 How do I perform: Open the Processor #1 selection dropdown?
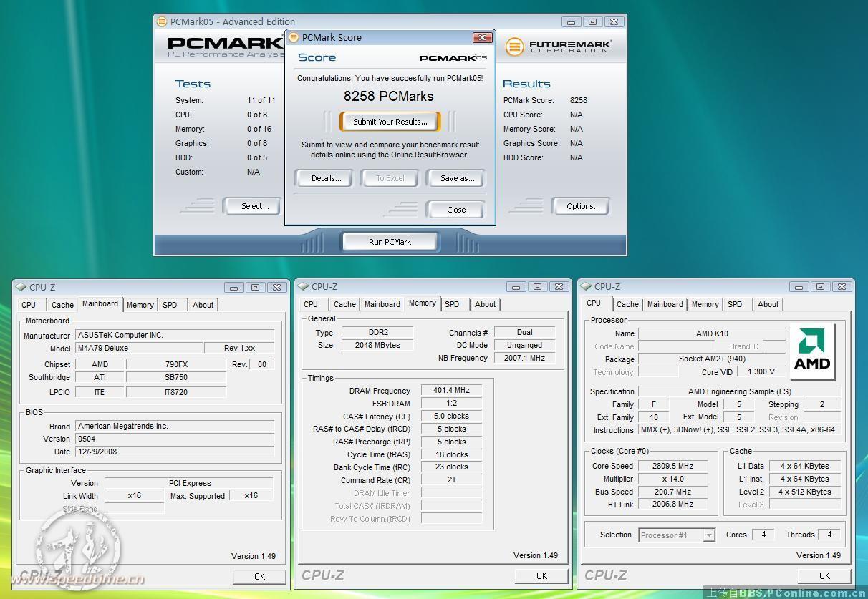(x=708, y=535)
